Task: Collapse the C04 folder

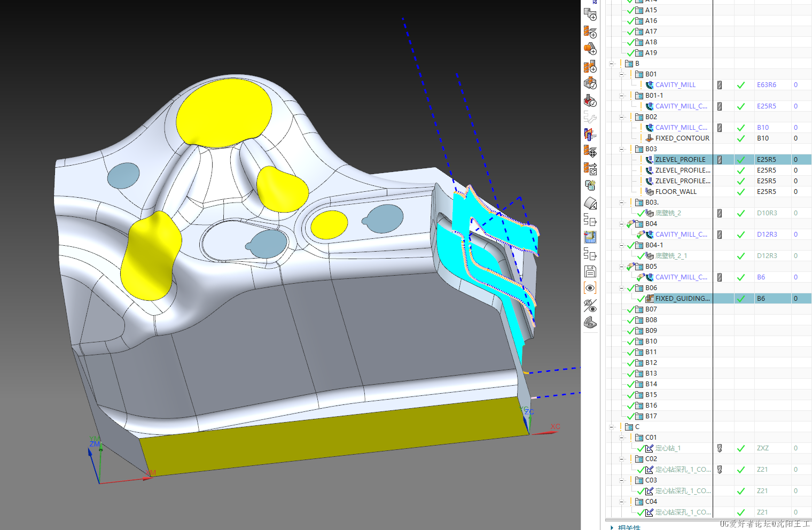Action: coord(622,502)
